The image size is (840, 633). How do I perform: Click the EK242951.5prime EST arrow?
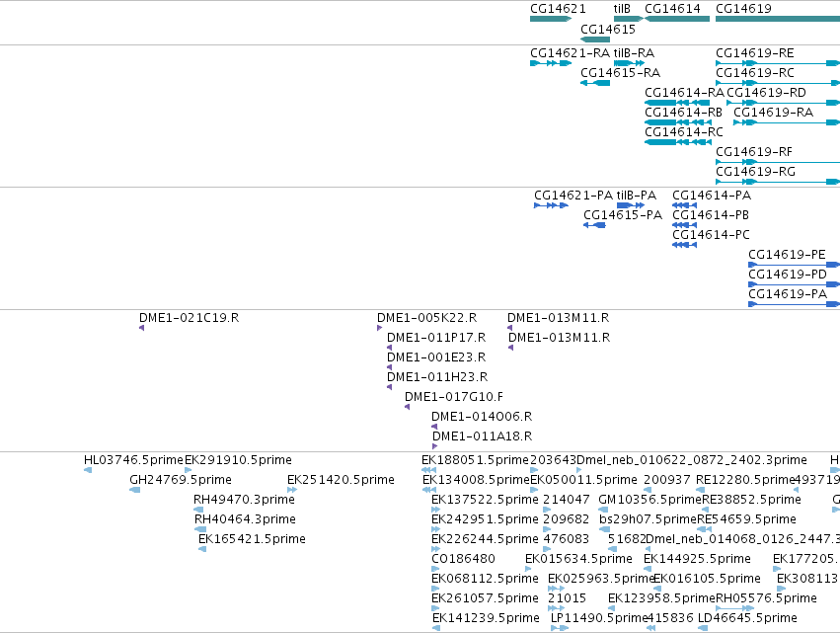click(435, 529)
